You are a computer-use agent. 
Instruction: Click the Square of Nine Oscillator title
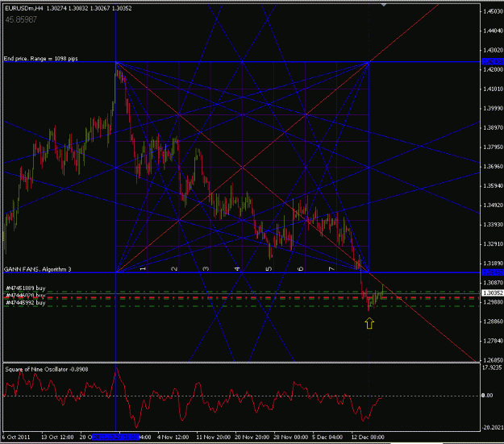[x=47, y=370]
